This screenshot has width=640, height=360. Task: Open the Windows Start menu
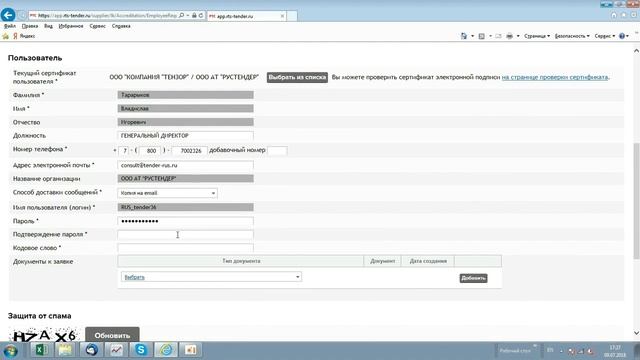click(10, 351)
